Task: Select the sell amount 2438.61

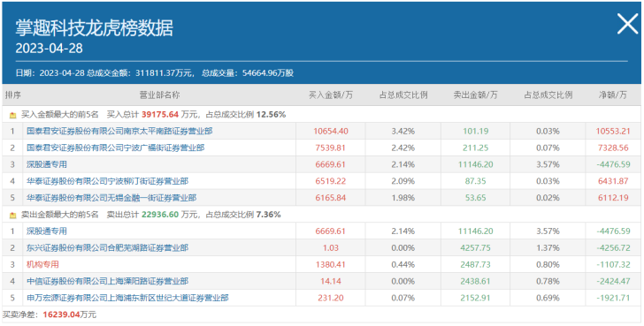Action: pos(475,281)
